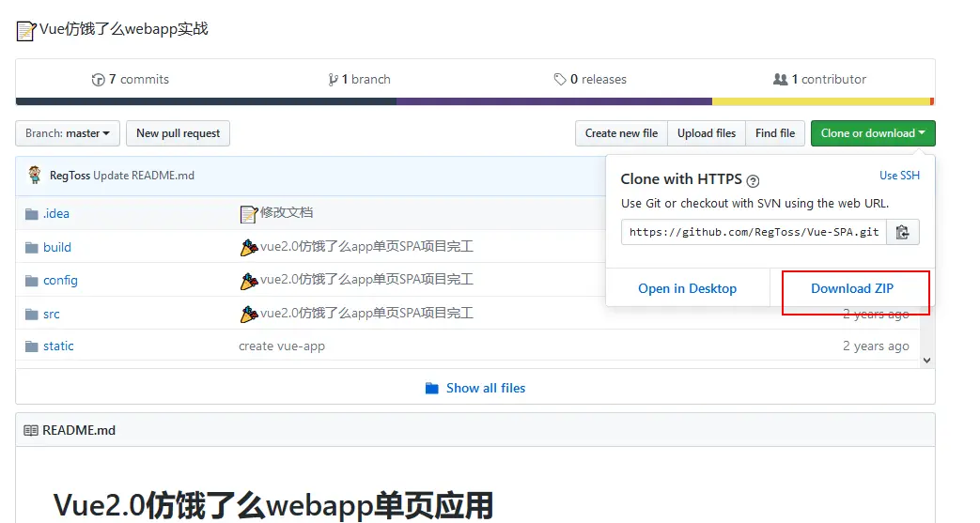Viewport: 980px width, 523px height.
Task: Click src row's vue2.0 commit message
Action: pos(366,313)
